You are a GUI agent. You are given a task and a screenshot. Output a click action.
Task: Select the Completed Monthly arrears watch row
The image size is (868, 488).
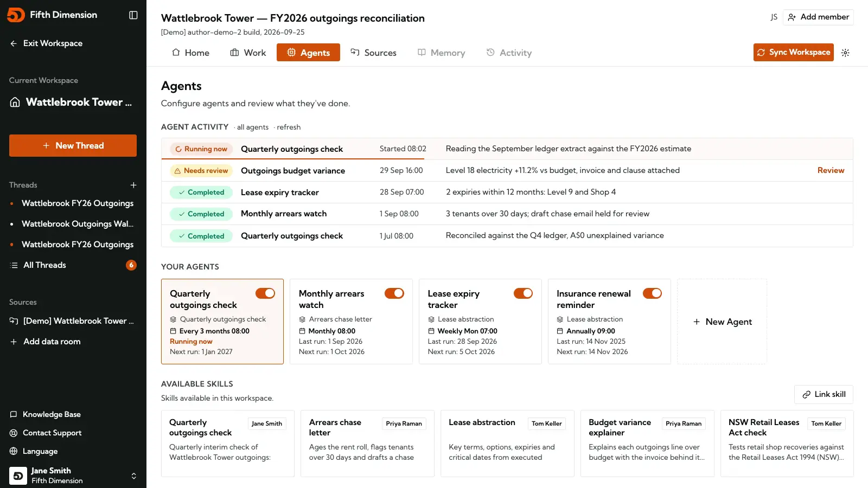coord(507,214)
